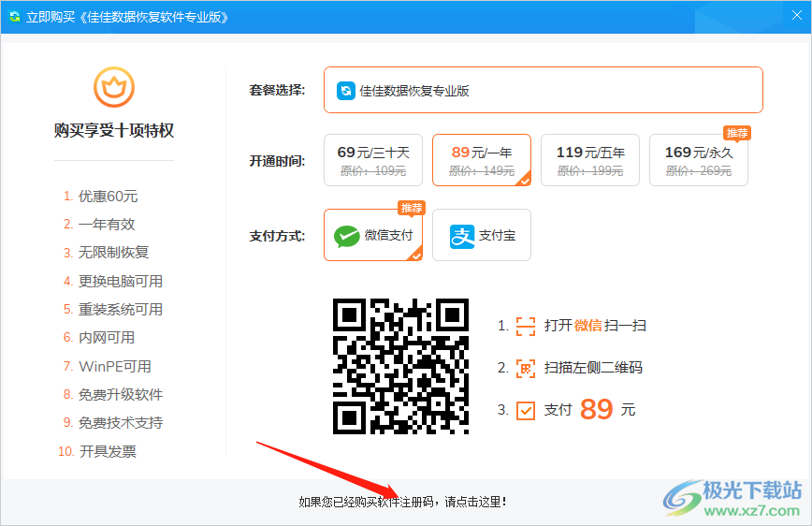
Task: Click the 扫描左侧二维码 instruction text
Action: click(593, 368)
